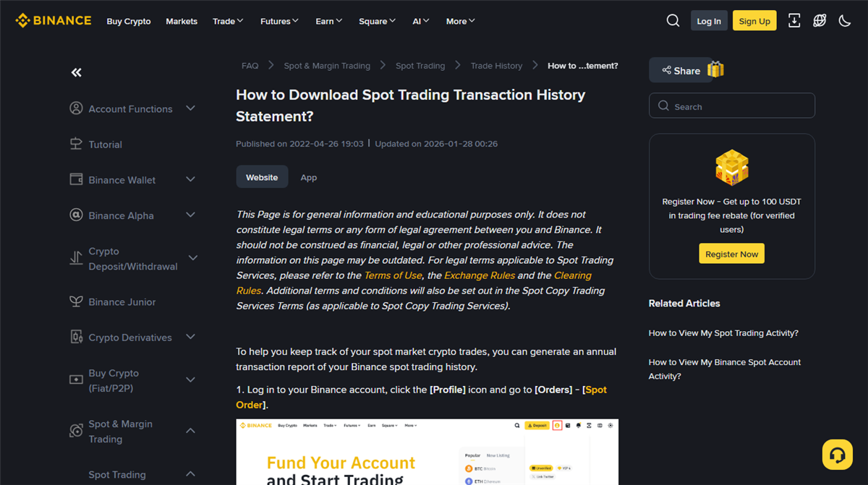Click the Binance Alpha icon
This screenshot has width=868, height=485.
coord(76,215)
